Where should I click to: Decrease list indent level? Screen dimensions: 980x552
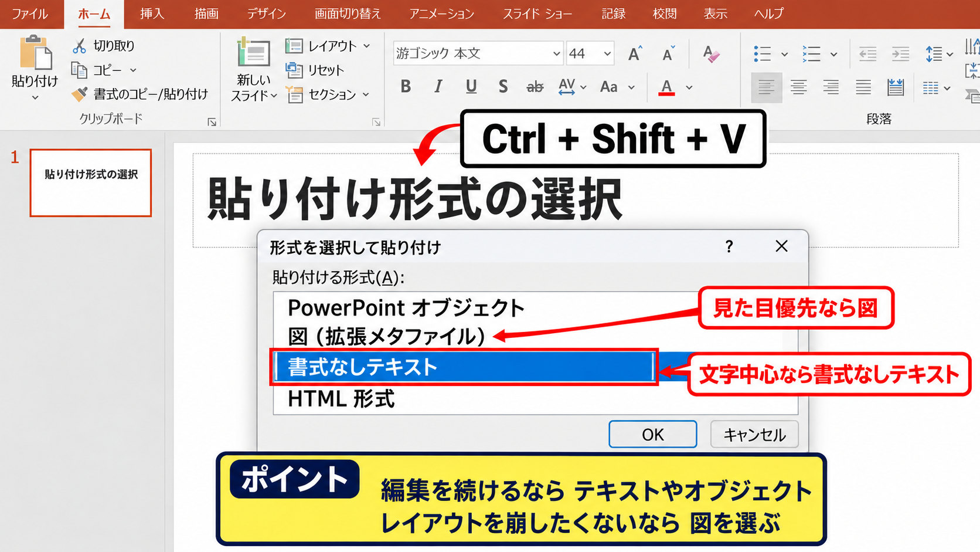pos(867,55)
